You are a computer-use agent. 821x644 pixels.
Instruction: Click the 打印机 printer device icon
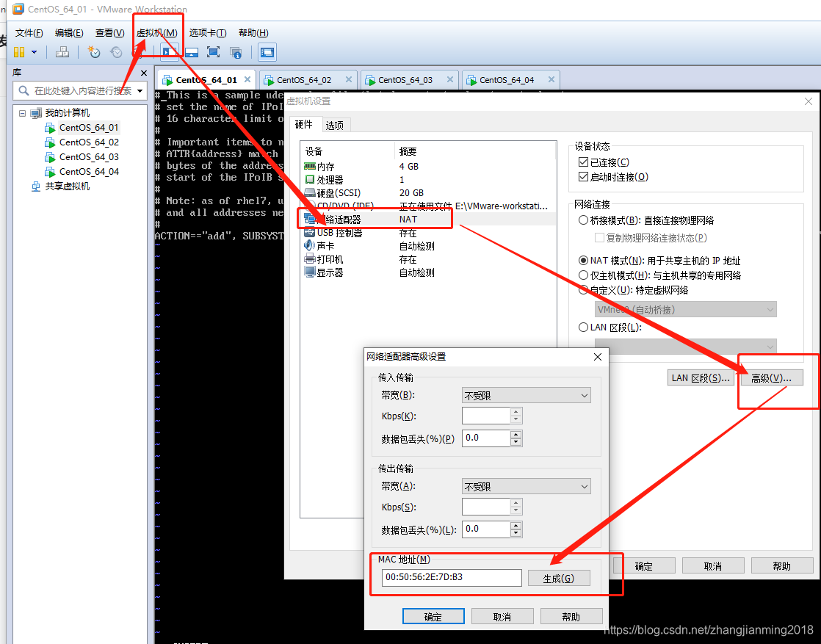pos(309,259)
